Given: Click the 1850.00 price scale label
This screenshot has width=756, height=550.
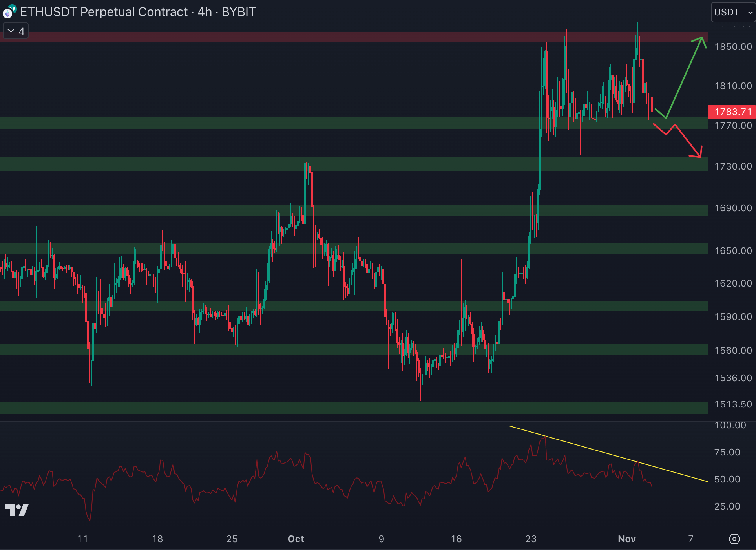Looking at the screenshot, I should point(733,47).
